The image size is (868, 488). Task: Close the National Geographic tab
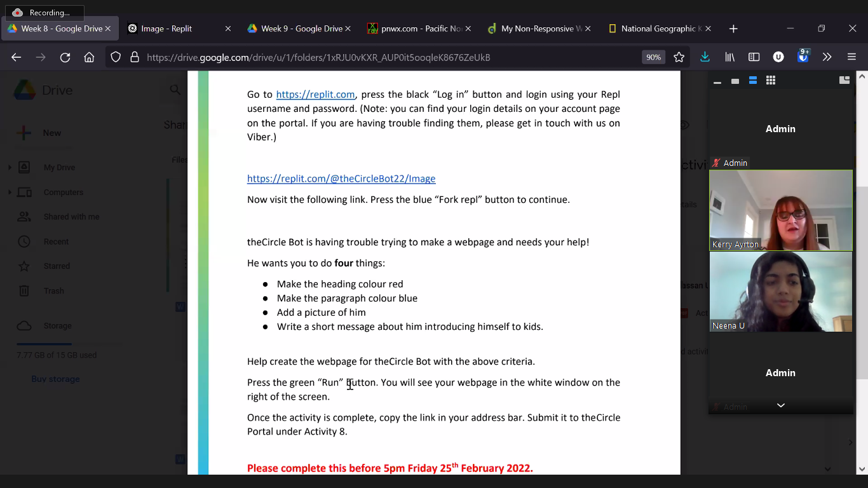(x=708, y=29)
